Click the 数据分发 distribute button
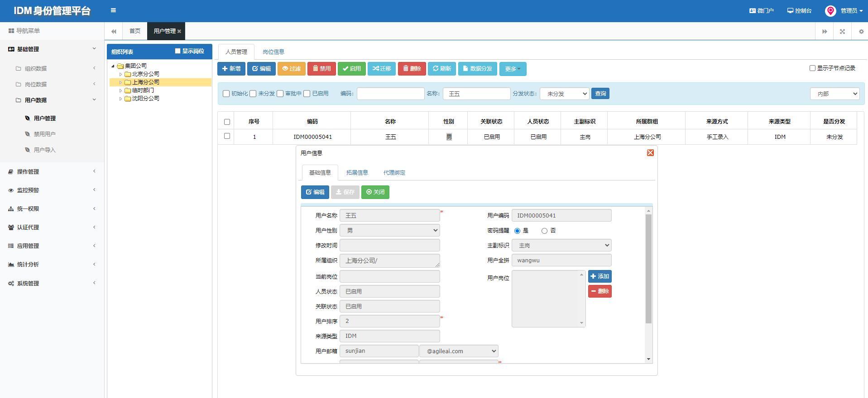 pos(478,69)
